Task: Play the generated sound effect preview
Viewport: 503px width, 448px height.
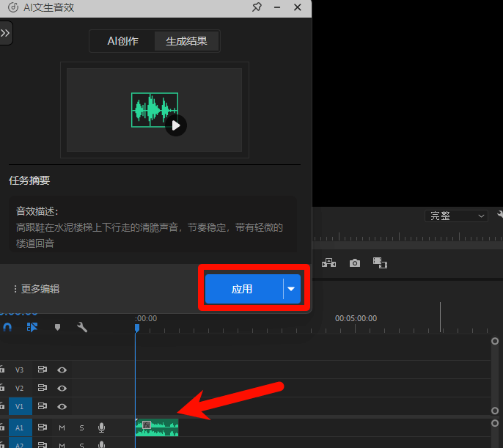Action: 176,125
